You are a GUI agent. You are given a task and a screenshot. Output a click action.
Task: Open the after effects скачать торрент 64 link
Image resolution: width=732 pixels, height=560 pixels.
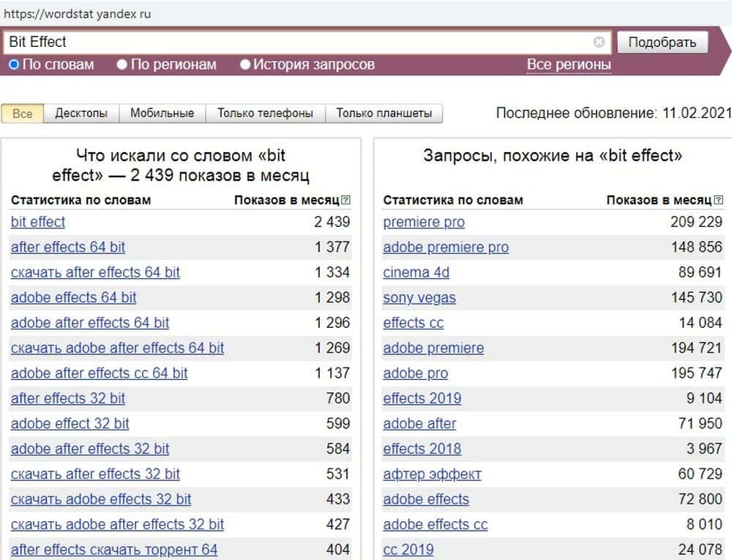point(114,550)
